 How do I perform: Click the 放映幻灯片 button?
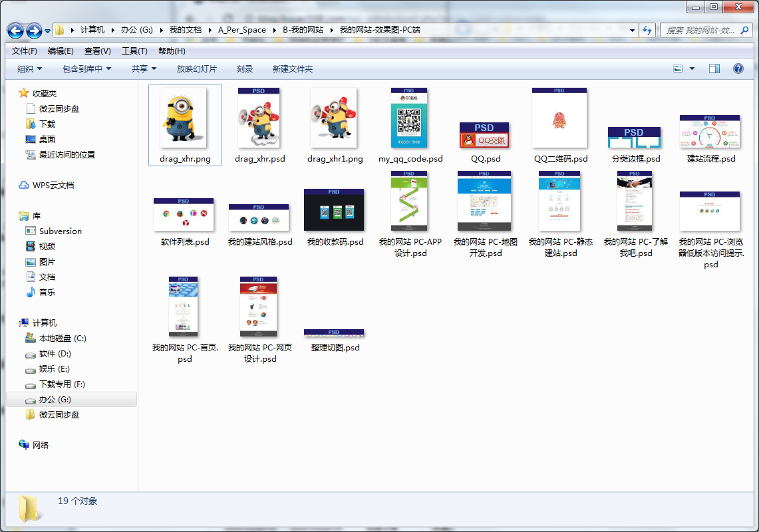196,68
